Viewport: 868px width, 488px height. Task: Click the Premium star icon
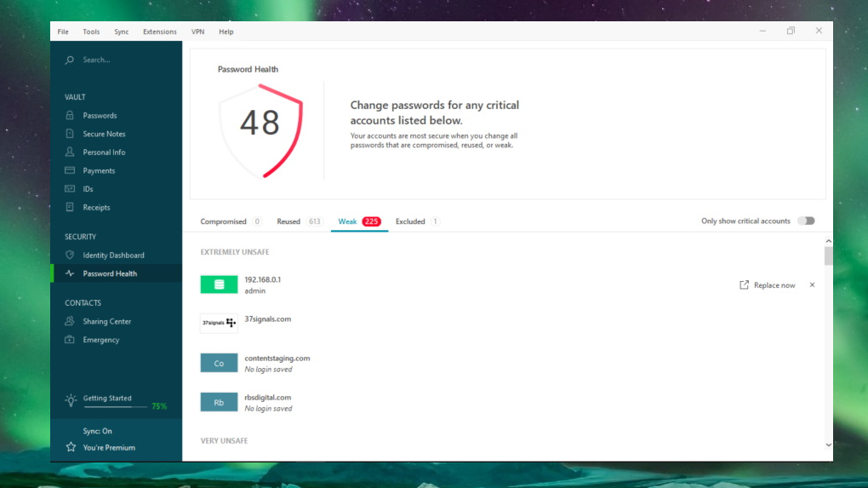[71, 447]
